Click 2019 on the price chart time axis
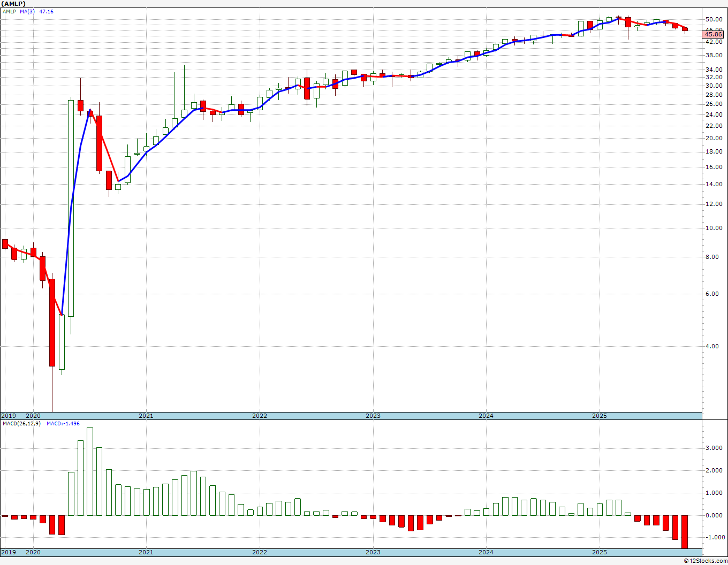Screen dimensions: 728x565 click(x=8, y=416)
